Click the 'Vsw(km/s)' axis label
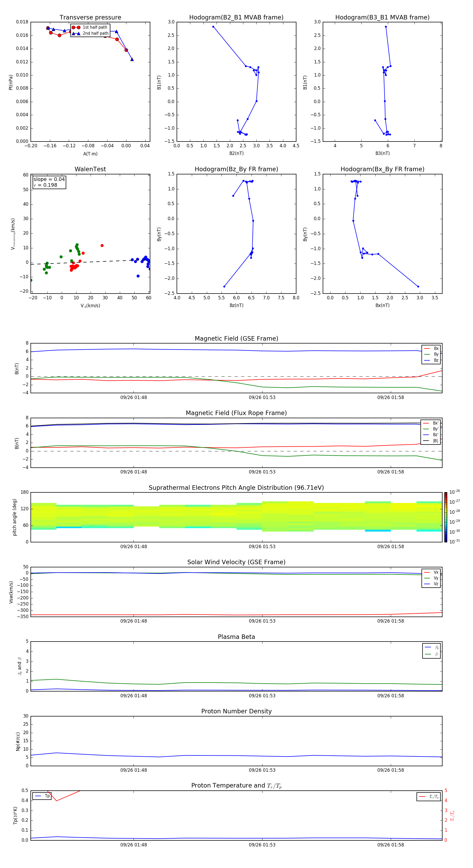This screenshot has height=868, width=473. 11,592
